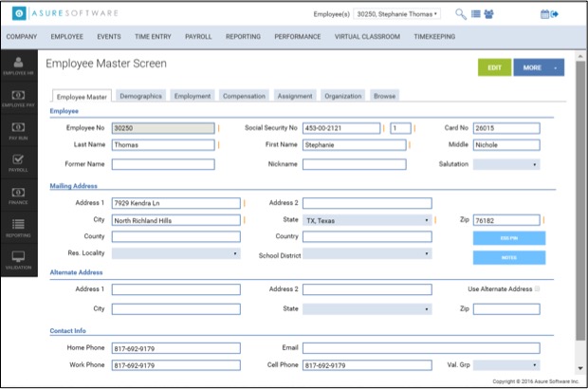The image size is (588, 389).
Task: Click the Last Name field
Action: click(x=163, y=145)
